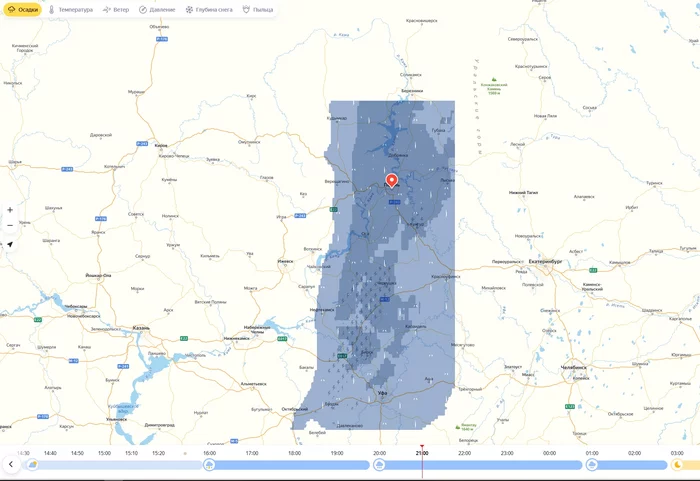The image size is (700, 481).
Task: Click the Йошкар-Ола city label
Action: 98,276
